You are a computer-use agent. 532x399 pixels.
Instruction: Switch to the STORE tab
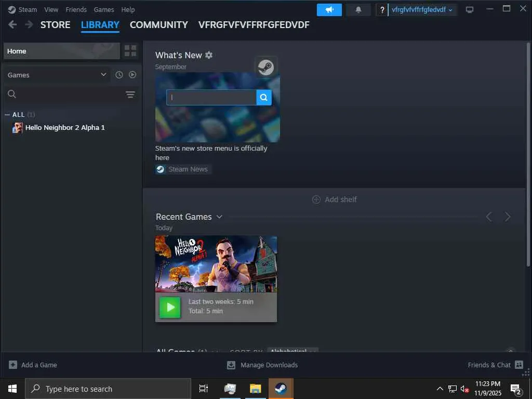[55, 25]
